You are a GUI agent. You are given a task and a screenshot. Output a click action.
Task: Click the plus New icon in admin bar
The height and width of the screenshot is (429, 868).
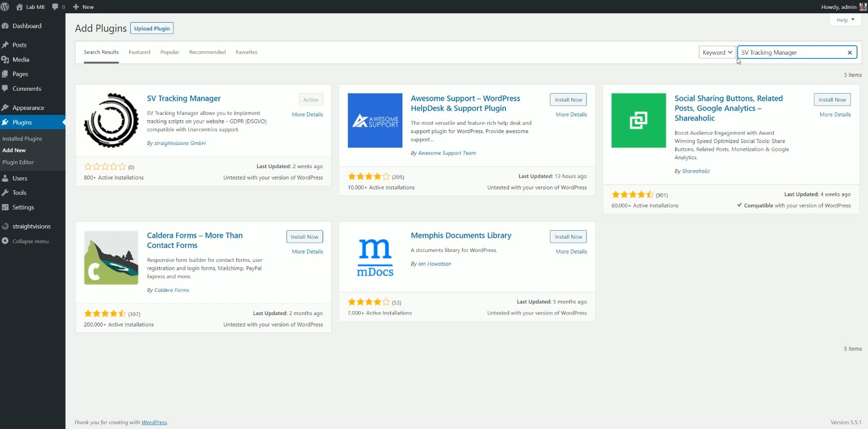click(x=76, y=7)
